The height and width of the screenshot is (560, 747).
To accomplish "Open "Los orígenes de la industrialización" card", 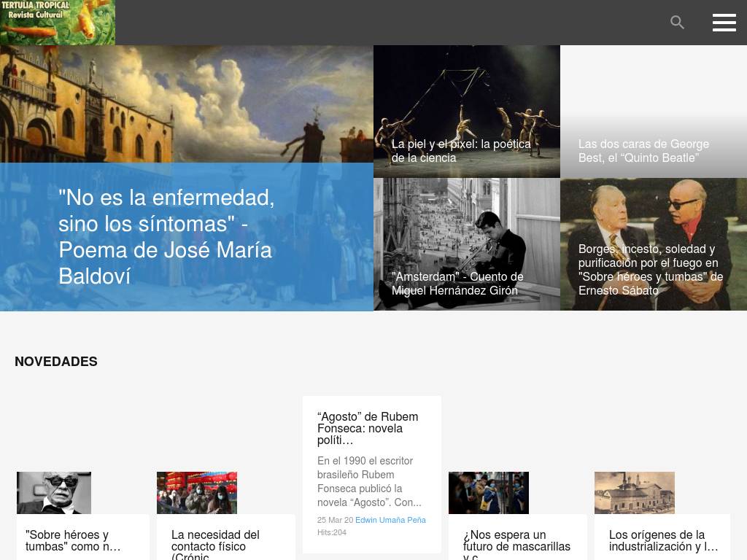I will coord(663,540).
